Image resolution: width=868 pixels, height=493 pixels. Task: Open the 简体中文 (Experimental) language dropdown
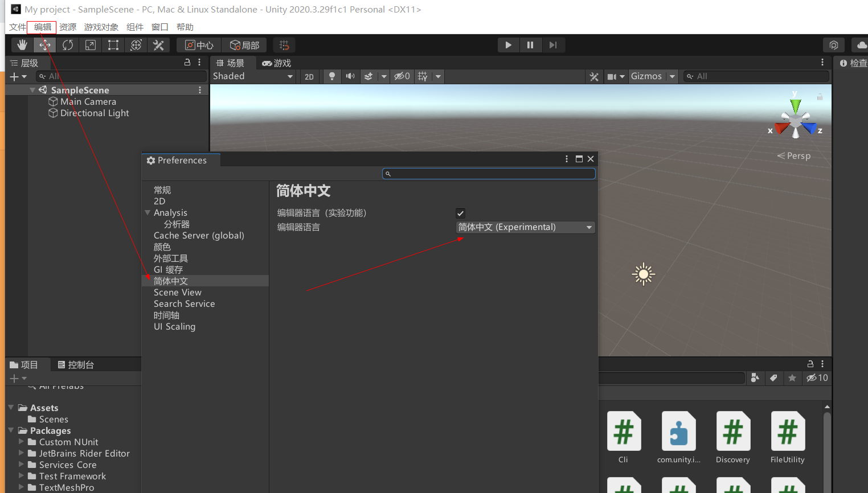tap(525, 227)
